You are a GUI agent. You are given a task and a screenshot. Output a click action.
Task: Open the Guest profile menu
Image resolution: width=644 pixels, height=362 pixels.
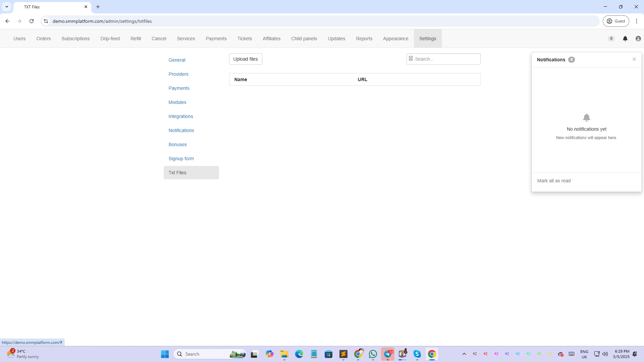pyautogui.click(x=616, y=21)
